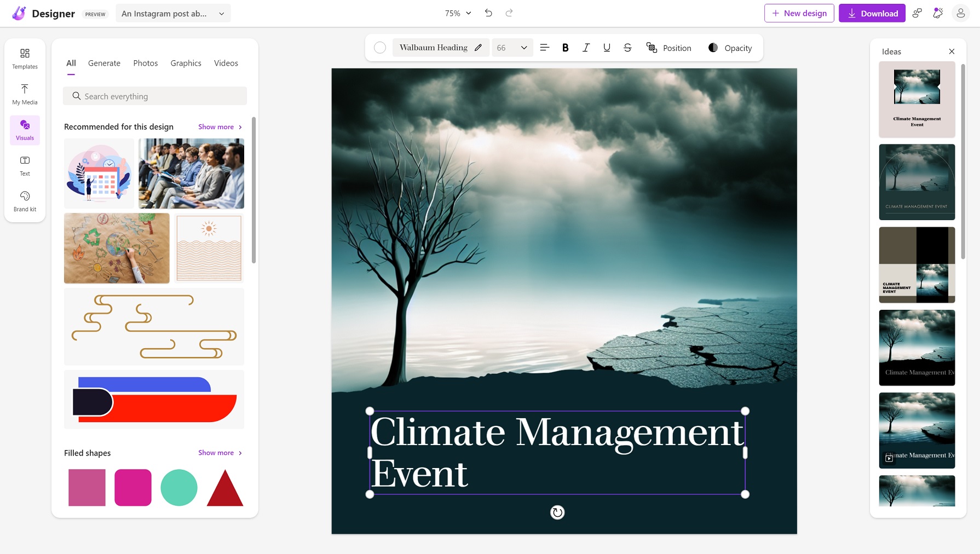The width and height of the screenshot is (980, 554).
Task: Switch to the Graphics tab
Action: point(186,63)
